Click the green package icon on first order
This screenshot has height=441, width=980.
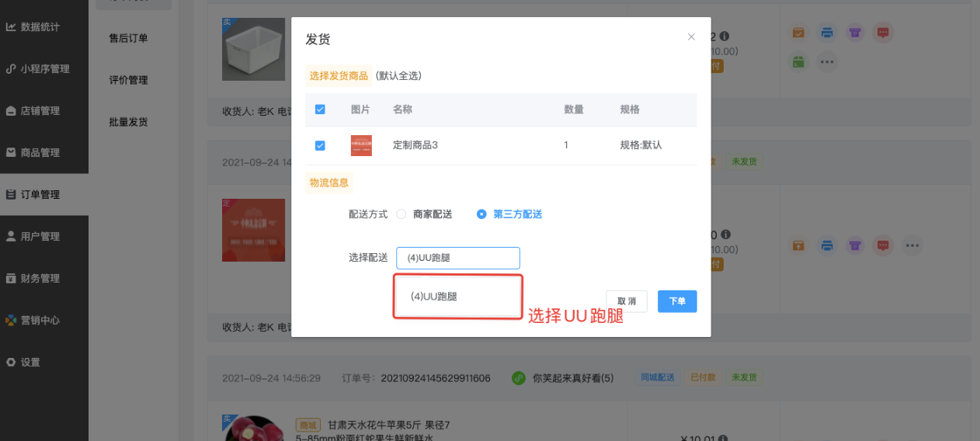(798, 61)
